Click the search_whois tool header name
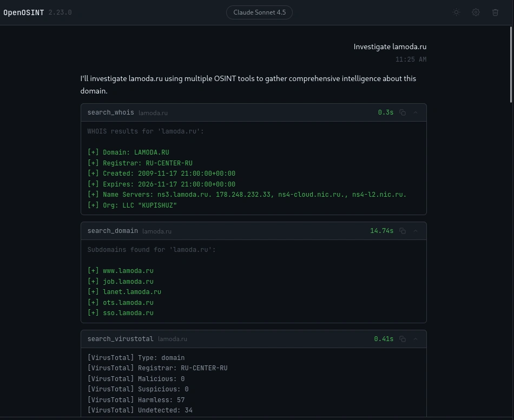This screenshot has width=514, height=420. coord(110,112)
